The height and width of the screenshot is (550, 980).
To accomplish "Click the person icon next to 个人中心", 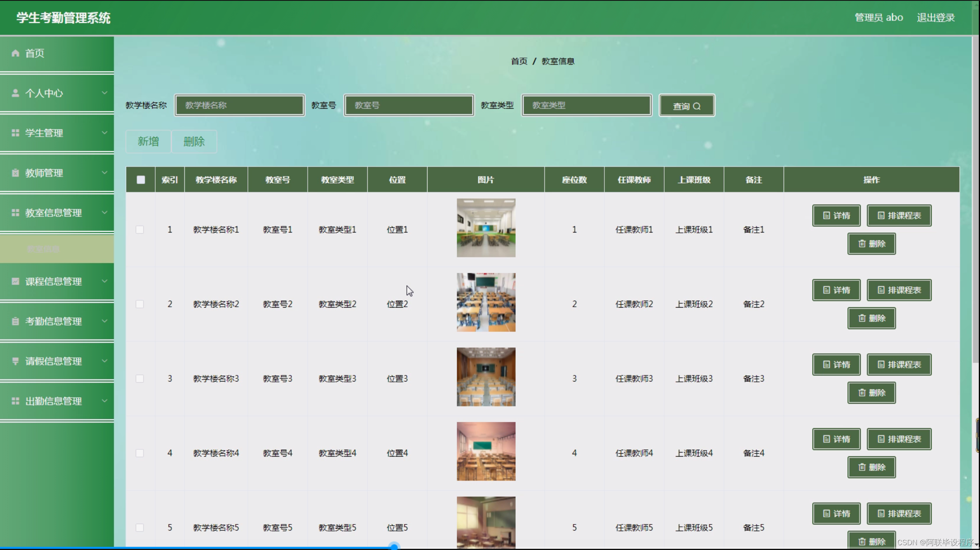I will click(x=15, y=93).
